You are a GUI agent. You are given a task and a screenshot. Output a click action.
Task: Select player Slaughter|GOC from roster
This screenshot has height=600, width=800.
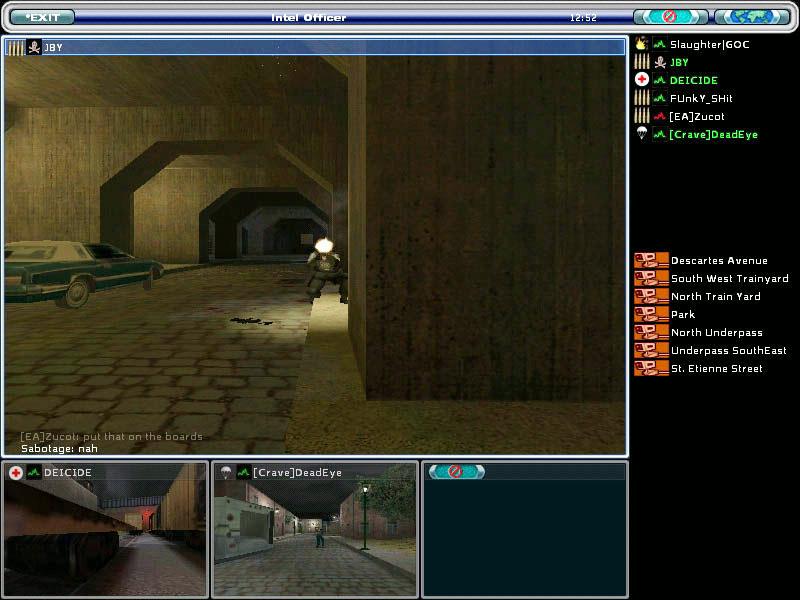tap(708, 45)
